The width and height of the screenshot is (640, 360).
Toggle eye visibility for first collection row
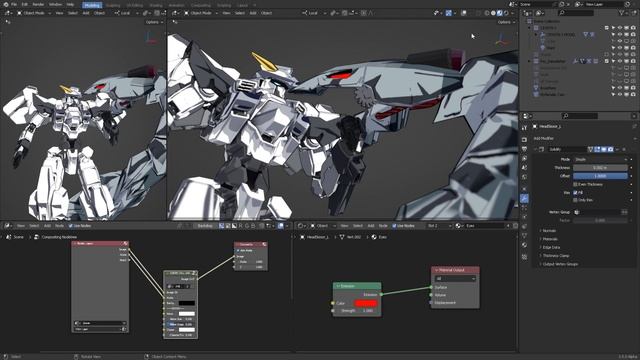pyautogui.click(x=620, y=28)
